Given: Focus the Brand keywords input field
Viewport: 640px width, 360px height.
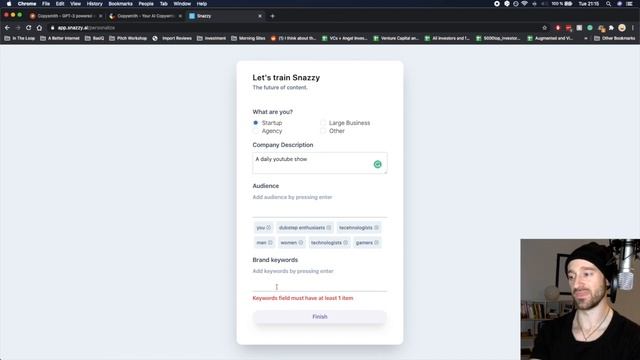Looking at the screenshot, I should [x=320, y=284].
